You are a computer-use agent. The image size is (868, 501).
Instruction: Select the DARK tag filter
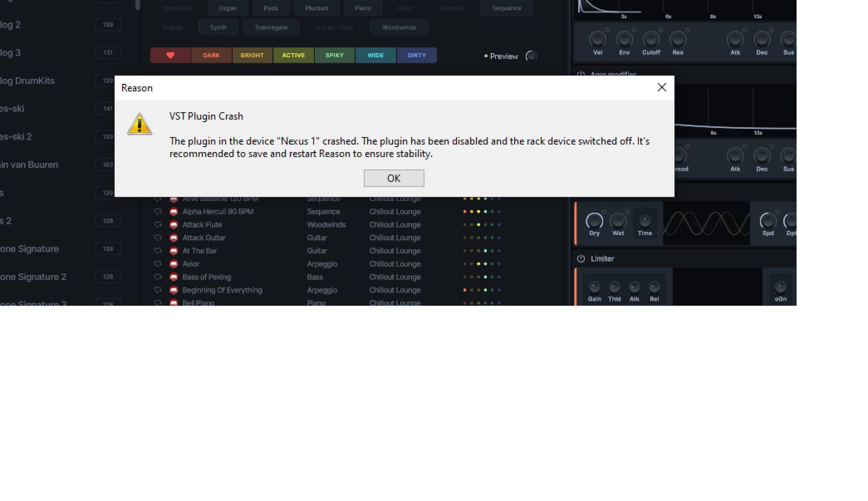[211, 55]
